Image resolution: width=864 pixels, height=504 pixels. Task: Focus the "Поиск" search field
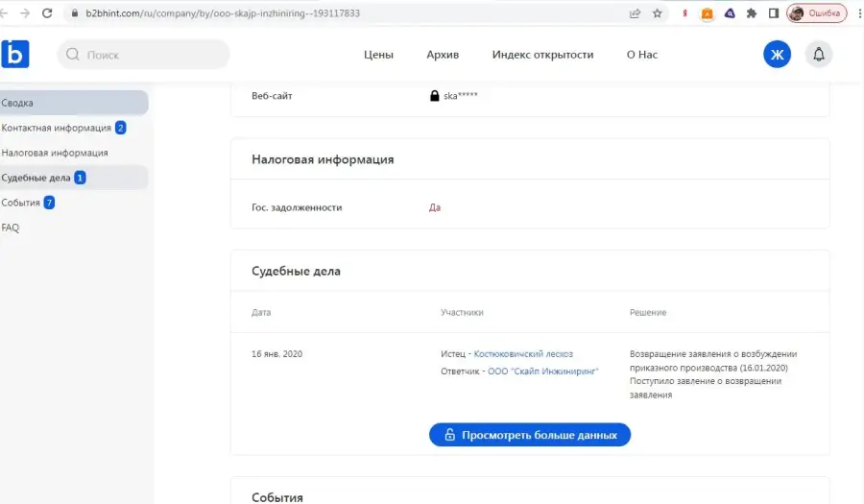pos(143,54)
